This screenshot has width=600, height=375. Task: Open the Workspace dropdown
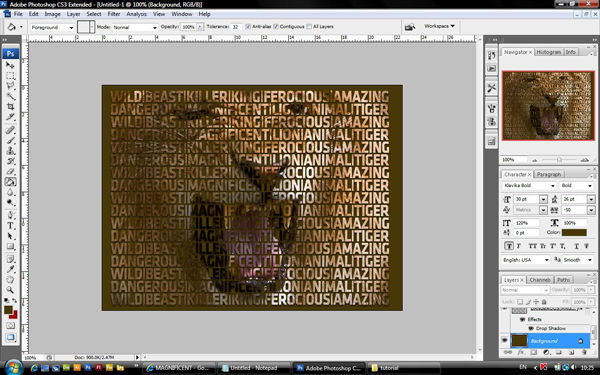point(439,26)
